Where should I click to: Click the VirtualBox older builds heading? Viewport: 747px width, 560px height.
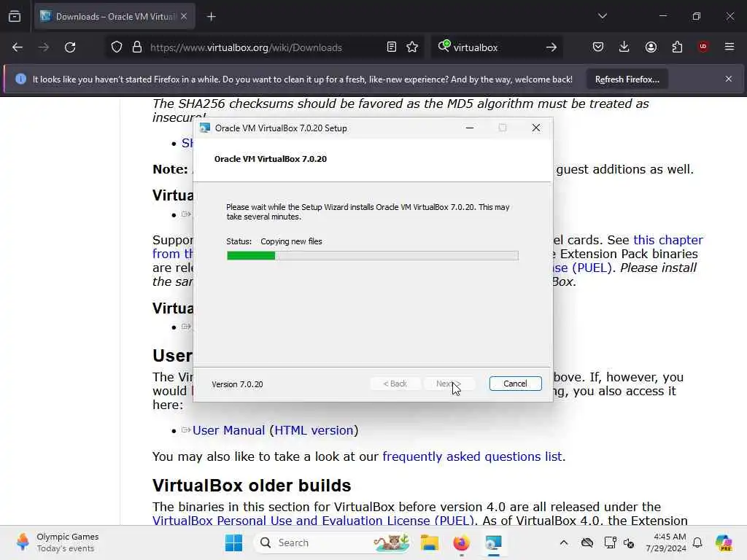pos(252,485)
